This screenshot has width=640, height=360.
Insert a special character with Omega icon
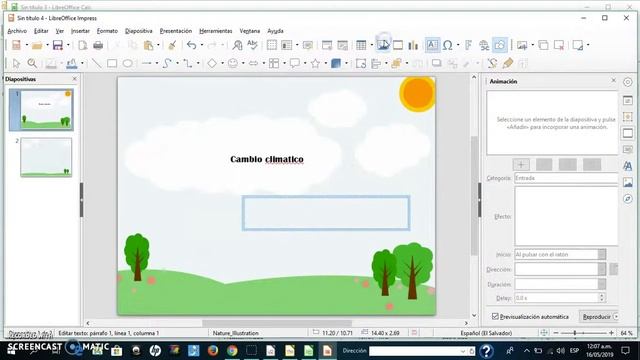pyautogui.click(x=448, y=45)
